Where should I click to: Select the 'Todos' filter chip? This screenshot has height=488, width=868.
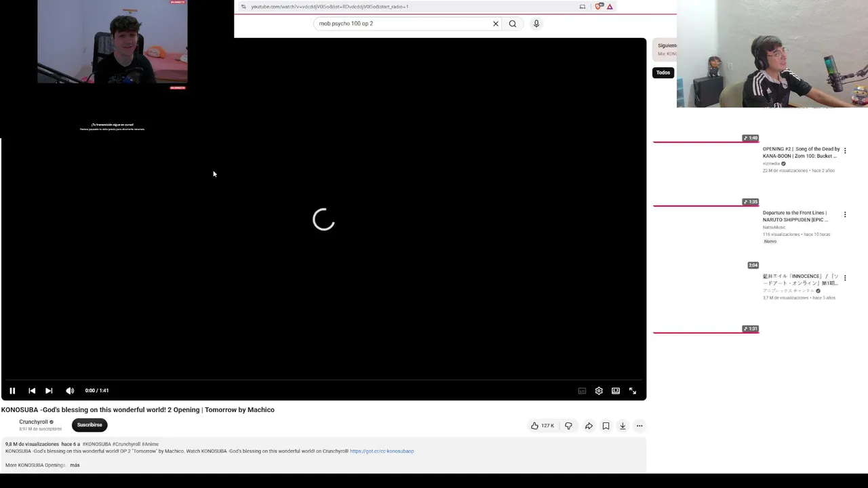[663, 73]
